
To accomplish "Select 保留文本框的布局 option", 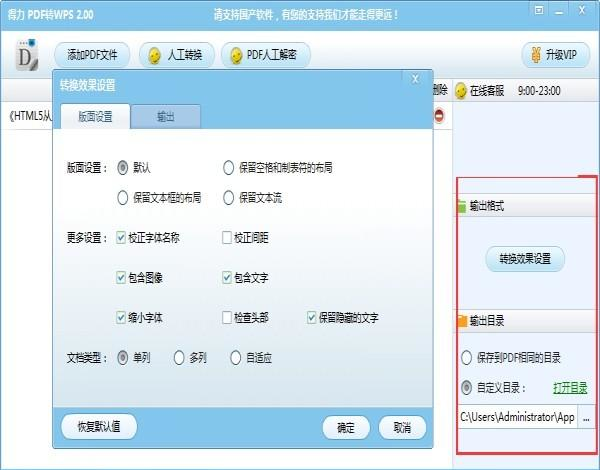I will pyautogui.click(x=122, y=198).
